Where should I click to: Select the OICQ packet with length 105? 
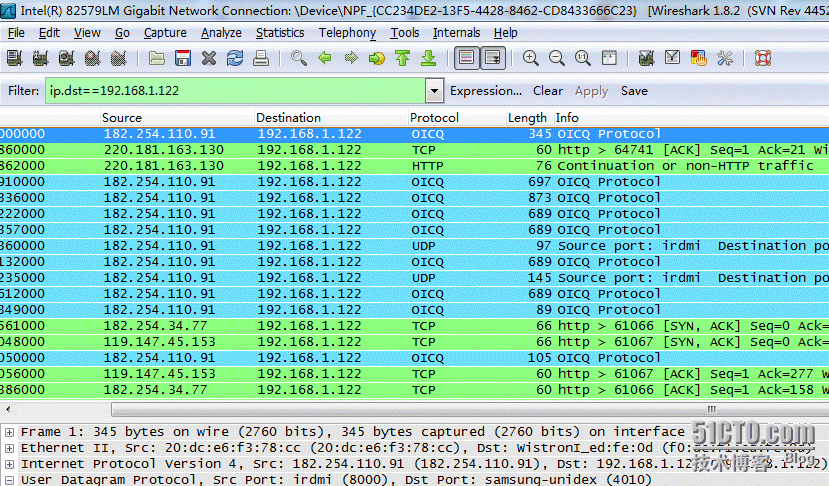pyautogui.click(x=414, y=357)
